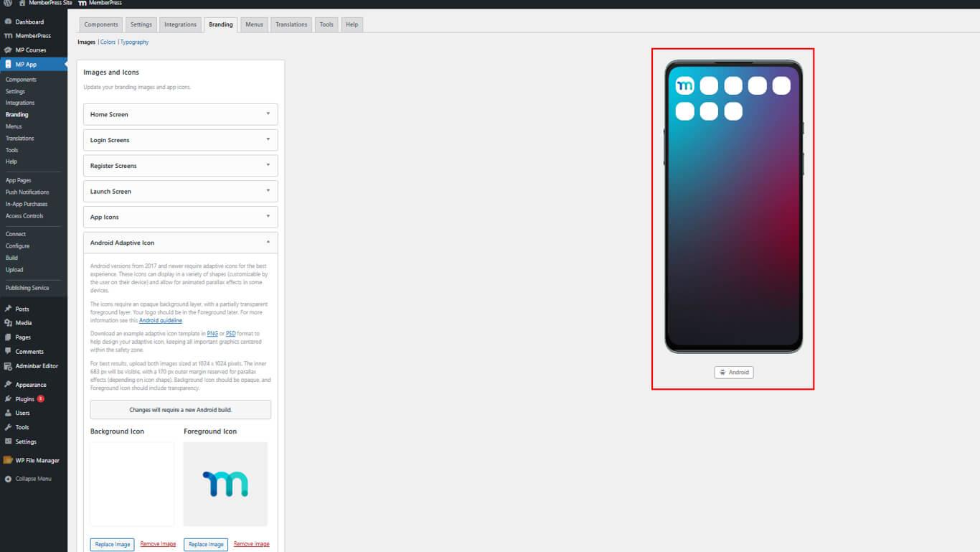Remove the Foreground Icon image
The height and width of the screenshot is (552, 980).
point(251,544)
